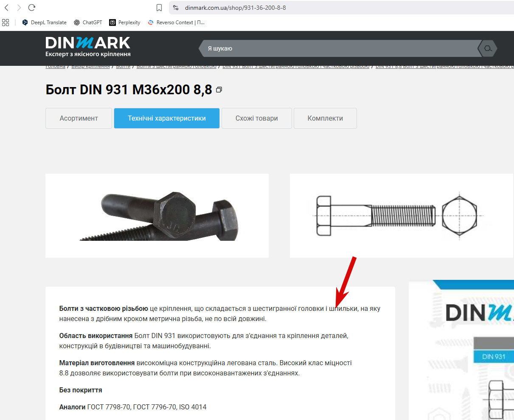Switch to the Асортимент tab
This screenshot has width=514, height=420.
coord(79,118)
